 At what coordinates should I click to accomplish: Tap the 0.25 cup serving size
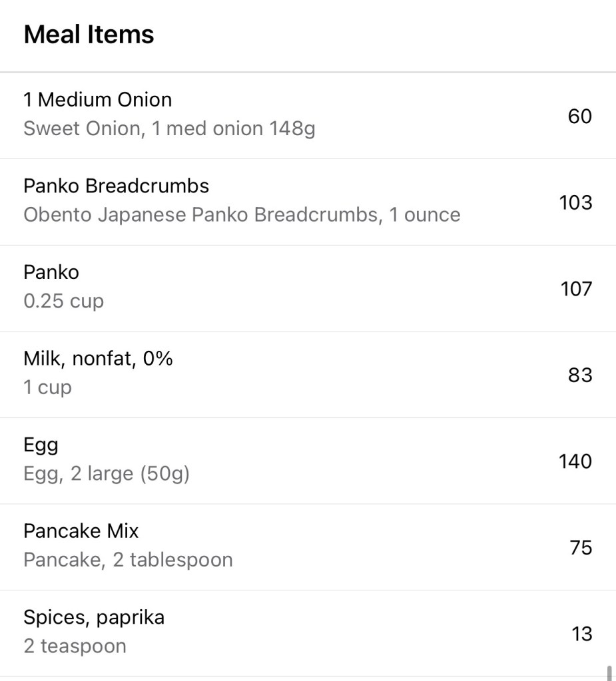click(63, 301)
